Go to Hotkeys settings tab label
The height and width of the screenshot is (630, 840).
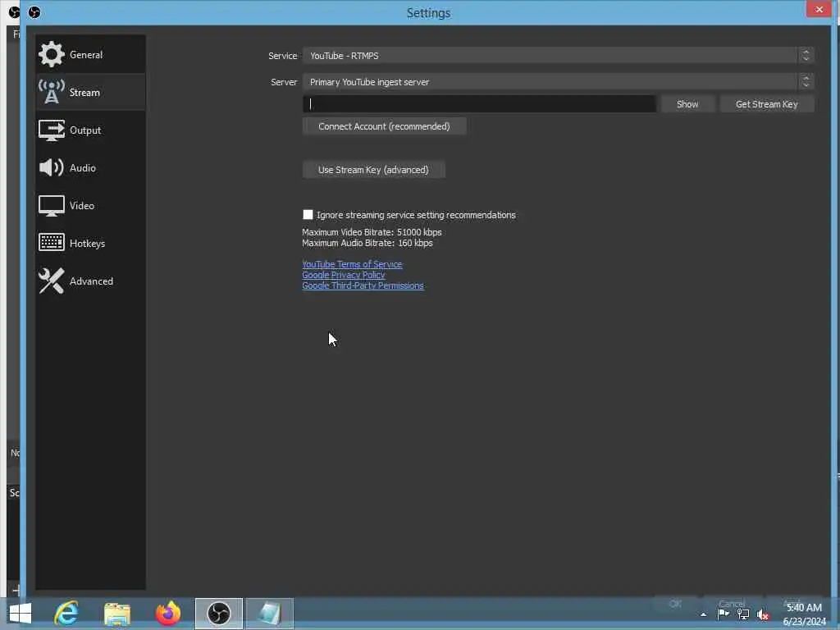(x=87, y=243)
